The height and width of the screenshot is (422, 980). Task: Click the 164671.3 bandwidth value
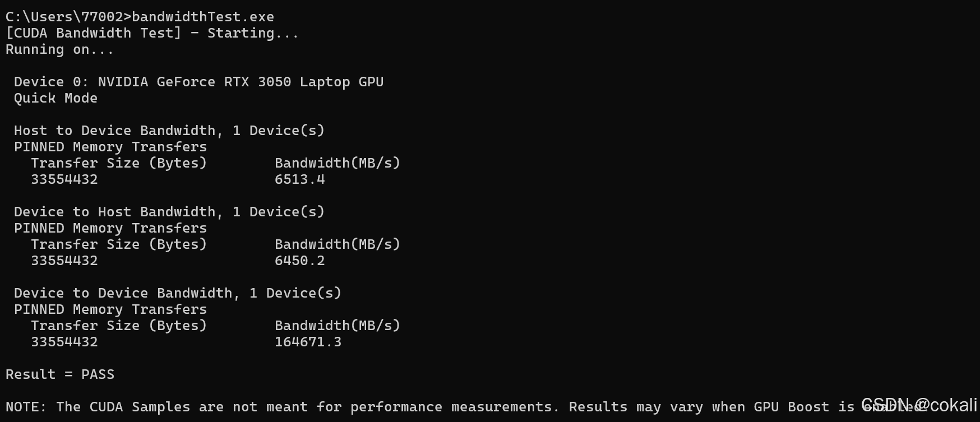tap(308, 342)
